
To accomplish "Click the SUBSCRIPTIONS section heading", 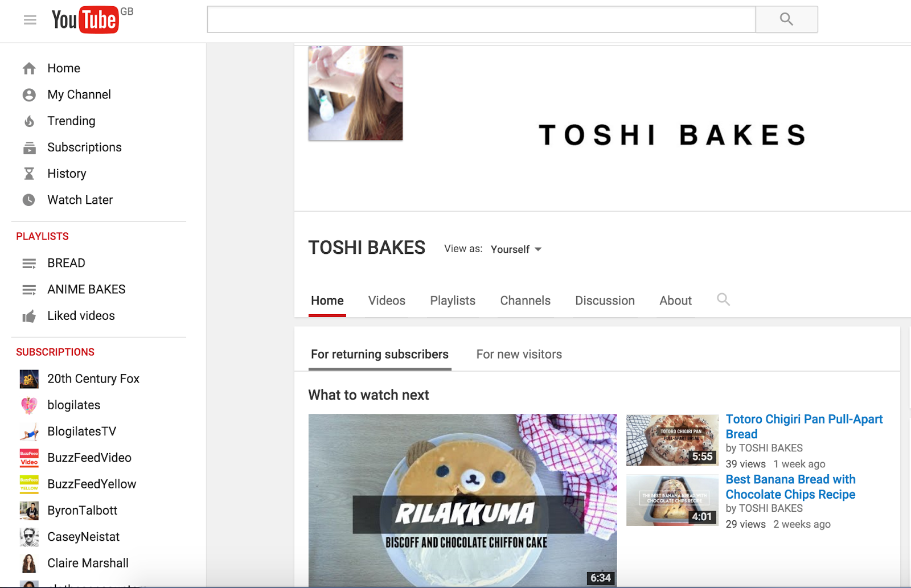I will tap(55, 352).
